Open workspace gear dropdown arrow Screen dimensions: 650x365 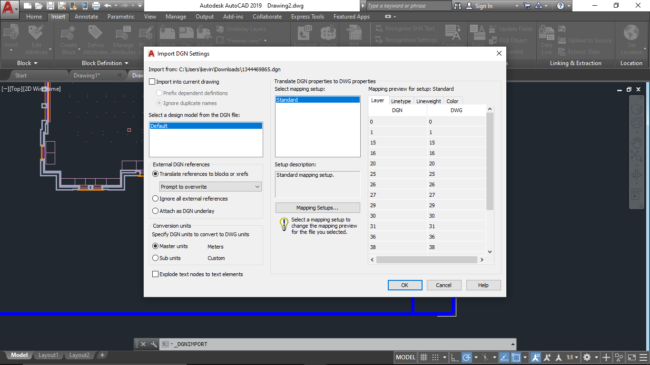[596, 357]
